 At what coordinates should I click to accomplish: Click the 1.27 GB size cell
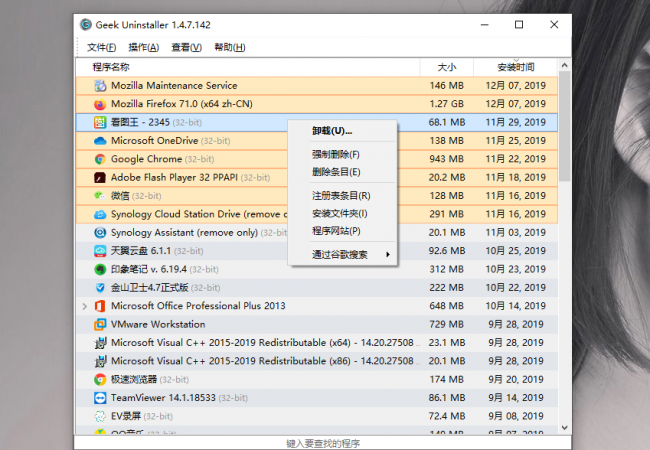446,104
